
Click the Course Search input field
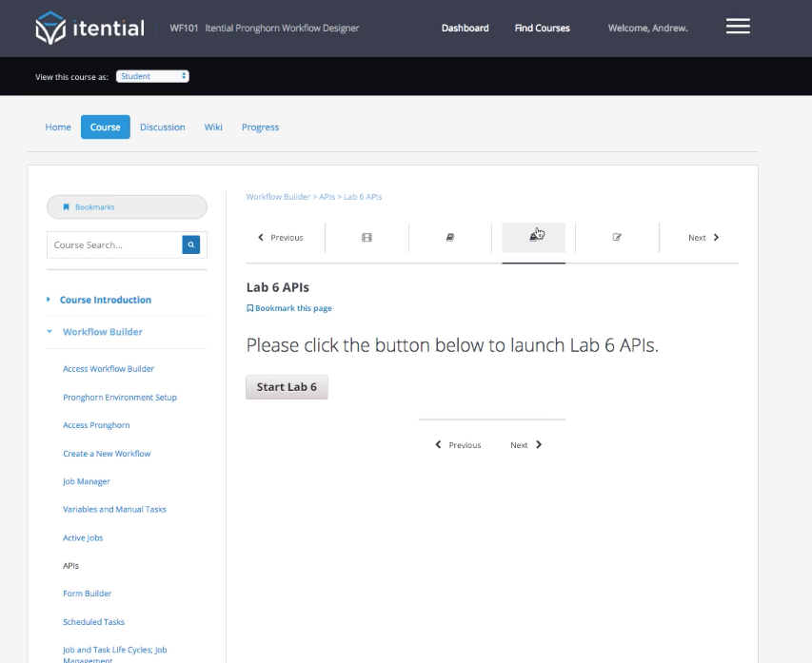113,245
